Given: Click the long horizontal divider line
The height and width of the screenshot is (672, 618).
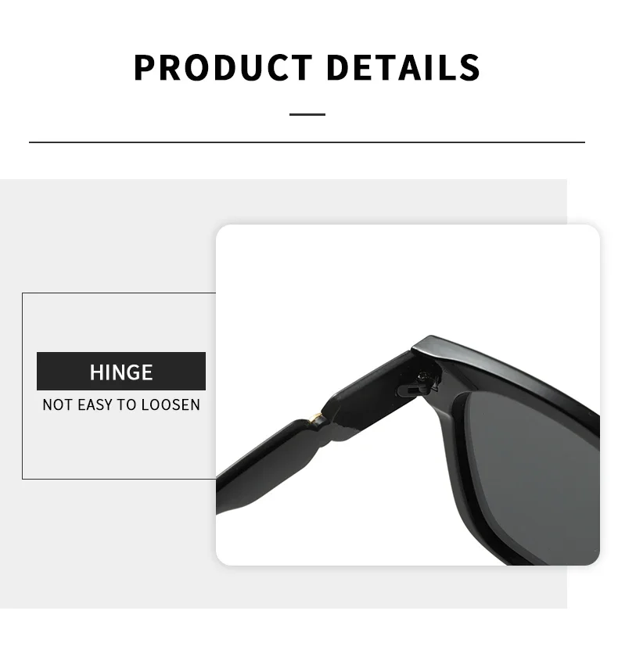Looking at the screenshot, I should point(307,142).
